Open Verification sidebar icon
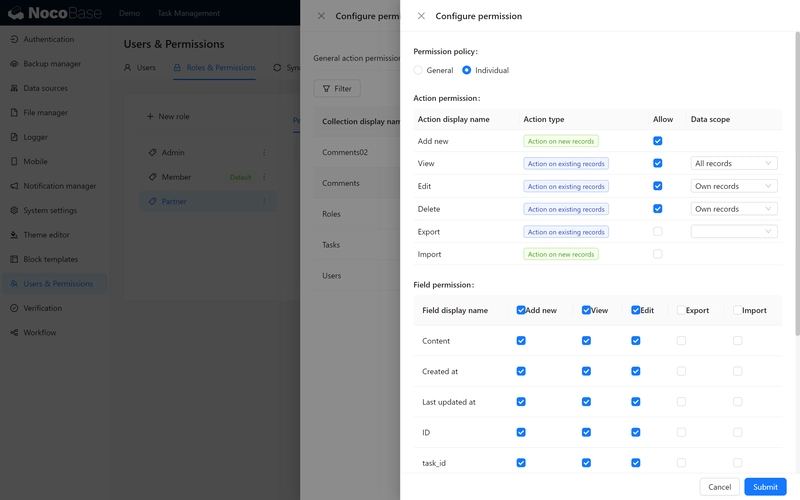The image size is (800, 500). pos(14,308)
